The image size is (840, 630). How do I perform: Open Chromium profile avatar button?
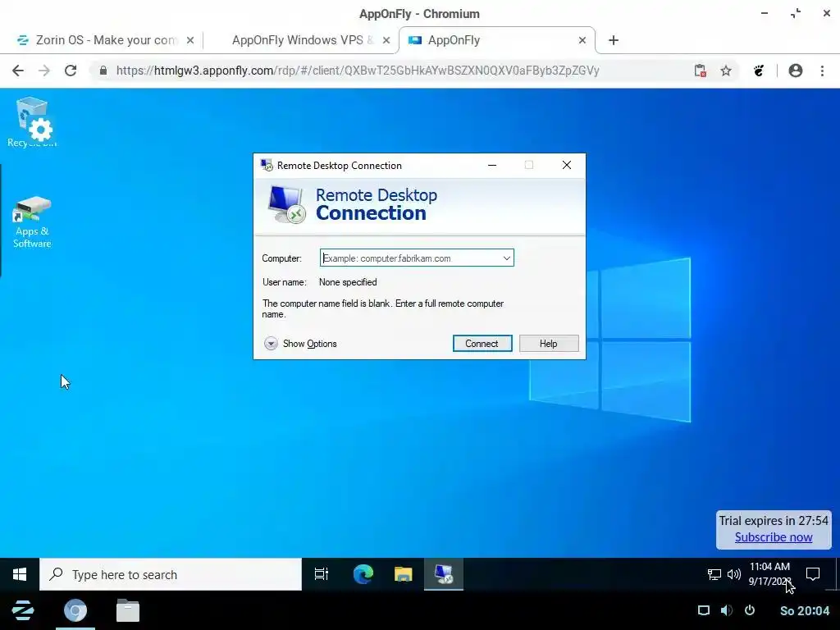(x=796, y=71)
